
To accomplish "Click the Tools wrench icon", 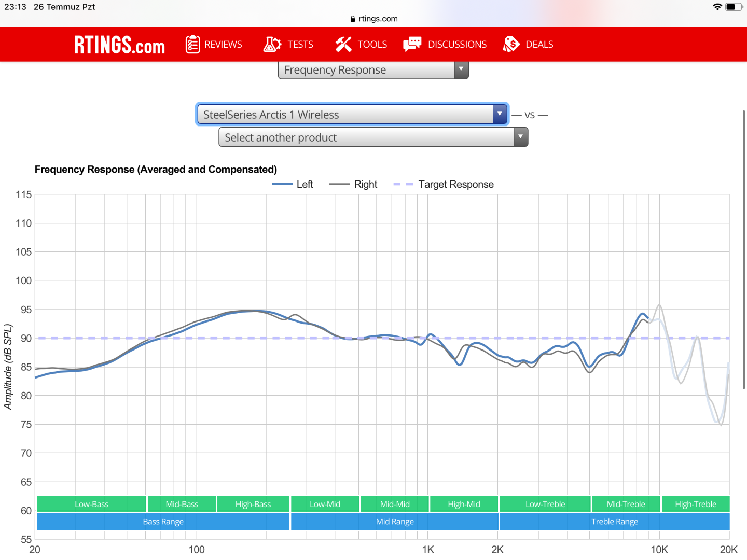I will [x=343, y=44].
